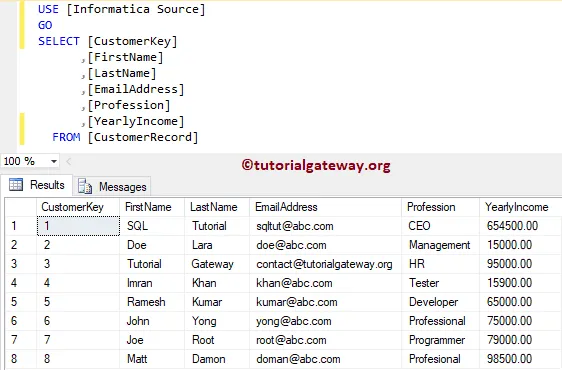Image resolution: width=562 pixels, height=370 pixels.
Task: Click the YearlyIncome column header
Action: coord(520,207)
